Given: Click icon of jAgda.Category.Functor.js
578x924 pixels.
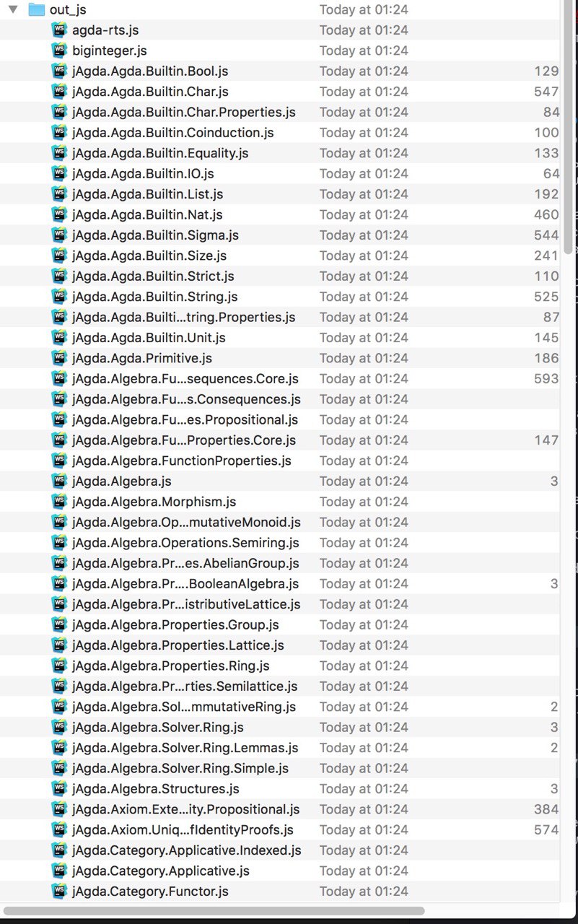Looking at the screenshot, I should click(x=59, y=891).
